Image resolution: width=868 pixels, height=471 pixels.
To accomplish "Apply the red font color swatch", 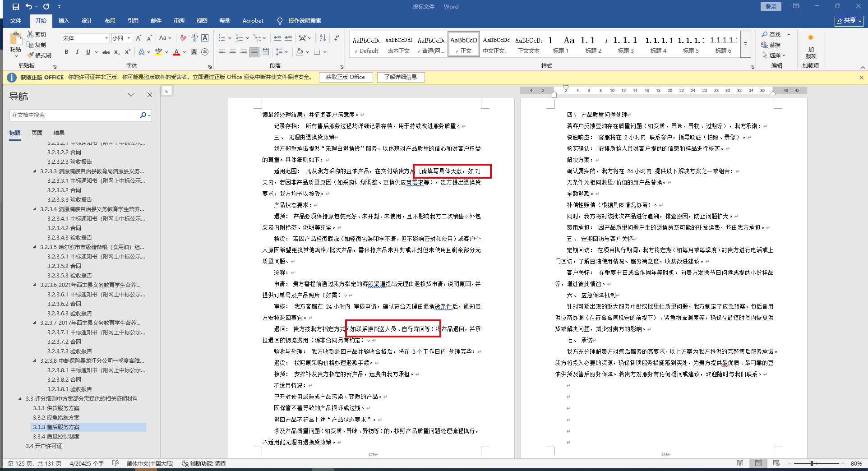I will point(176,52).
